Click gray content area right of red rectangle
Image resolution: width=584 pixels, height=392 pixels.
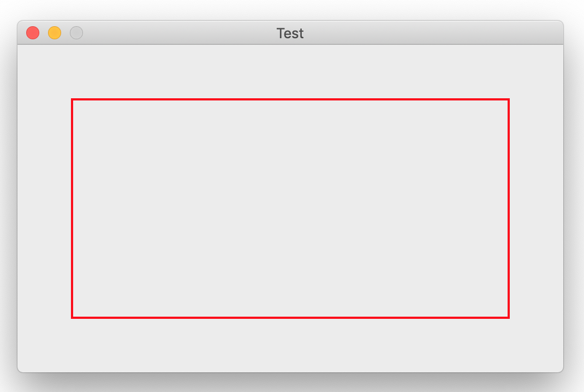pyautogui.click(x=536, y=208)
